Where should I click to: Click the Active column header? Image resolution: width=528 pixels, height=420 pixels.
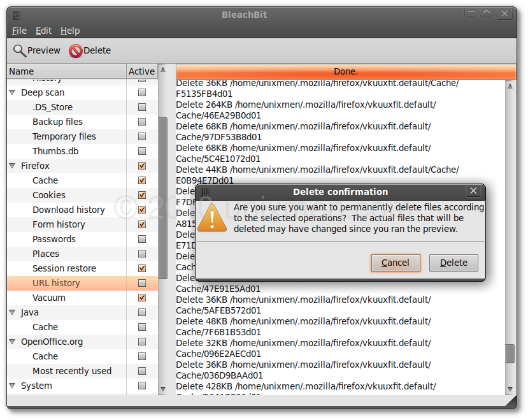(142, 71)
